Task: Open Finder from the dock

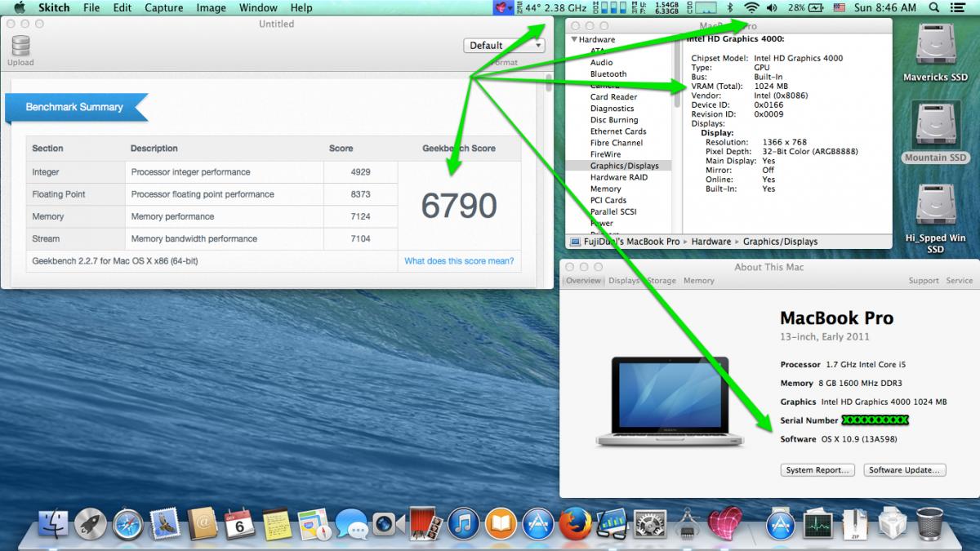Action: point(54,523)
